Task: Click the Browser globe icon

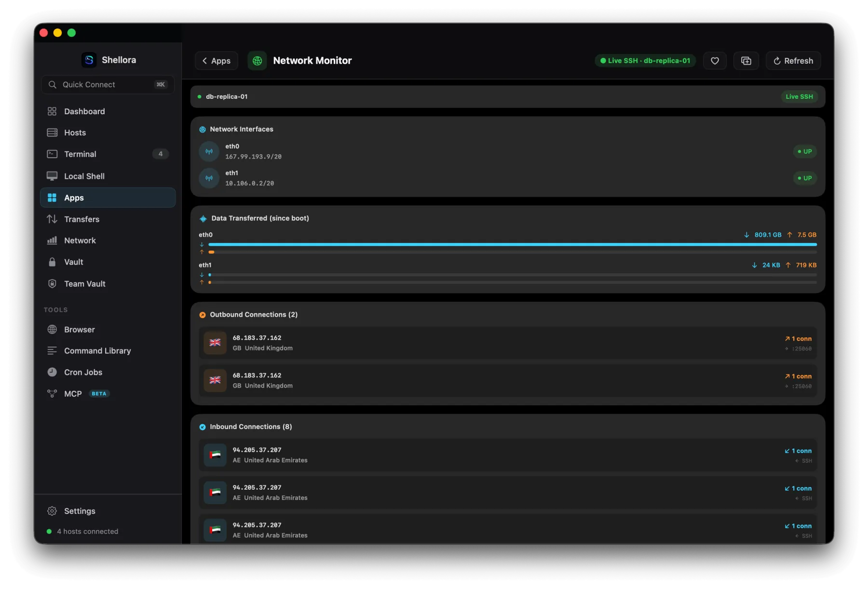Action: point(52,329)
